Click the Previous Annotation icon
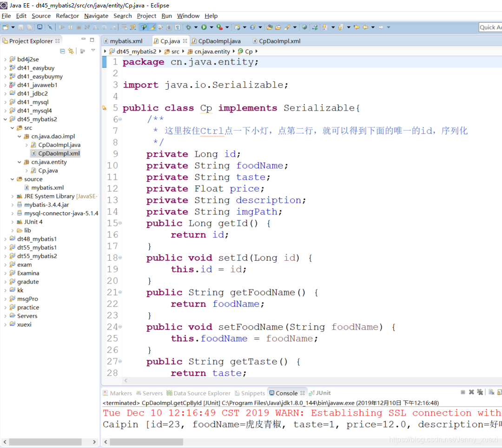The width and height of the screenshot is (502, 448). point(340,27)
